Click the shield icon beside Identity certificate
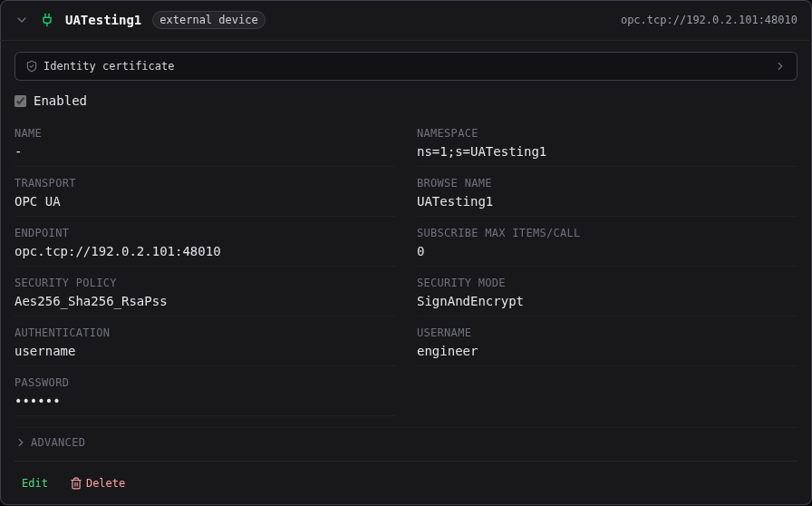Image resolution: width=812 pixels, height=506 pixels. 32,66
